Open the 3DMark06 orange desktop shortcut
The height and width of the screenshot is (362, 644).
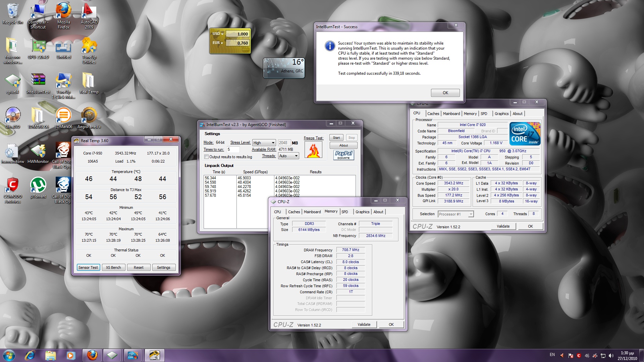(x=63, y=118)
